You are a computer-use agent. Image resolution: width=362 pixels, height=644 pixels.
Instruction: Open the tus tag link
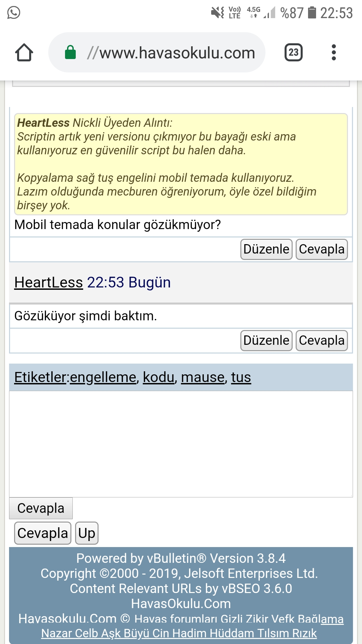(241, 377)
